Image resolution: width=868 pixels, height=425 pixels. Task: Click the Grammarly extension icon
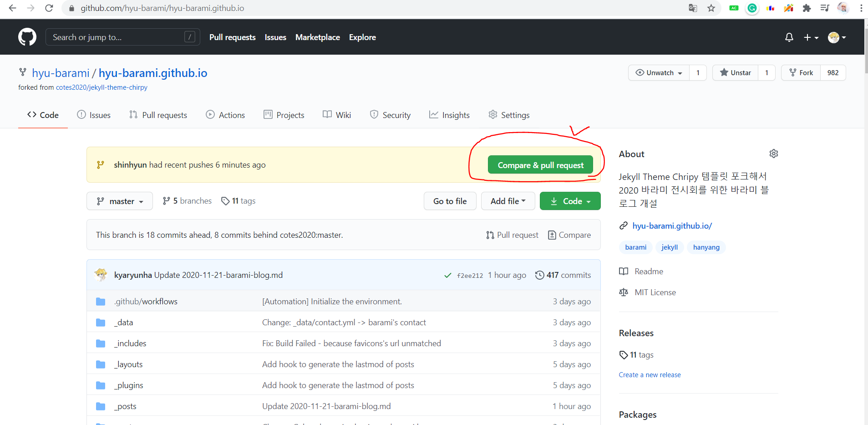tap(752, 8)
